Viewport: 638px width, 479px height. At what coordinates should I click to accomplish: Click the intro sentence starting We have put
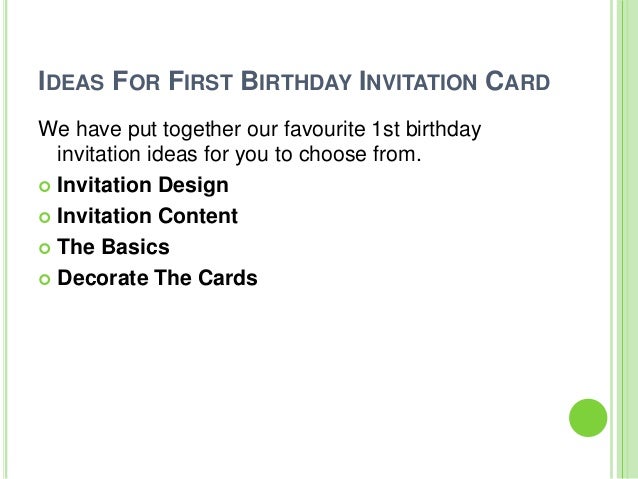260,142
